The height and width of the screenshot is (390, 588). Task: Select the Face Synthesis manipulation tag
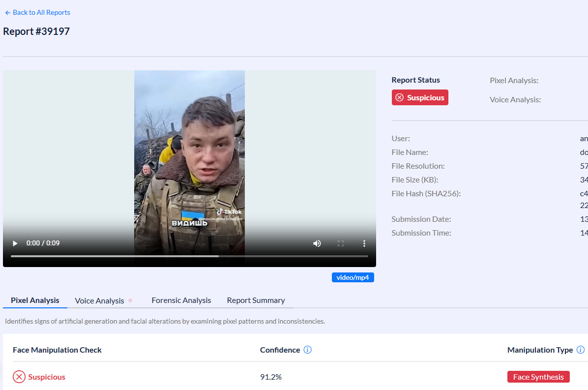tap(538, 377)
